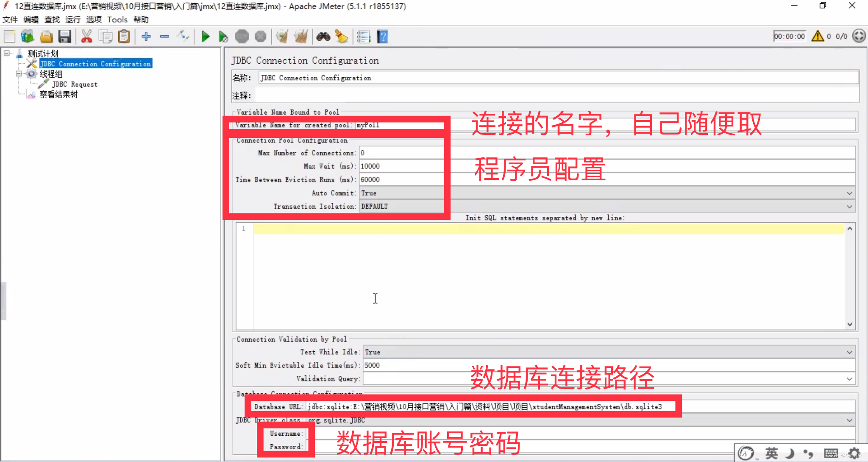
Task: Open the 编辑 menu
Action: [31, 20]
